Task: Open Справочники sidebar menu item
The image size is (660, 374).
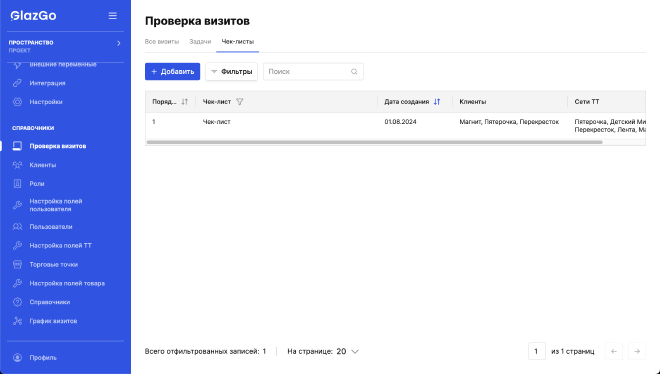Action: (x=50, y=302)
